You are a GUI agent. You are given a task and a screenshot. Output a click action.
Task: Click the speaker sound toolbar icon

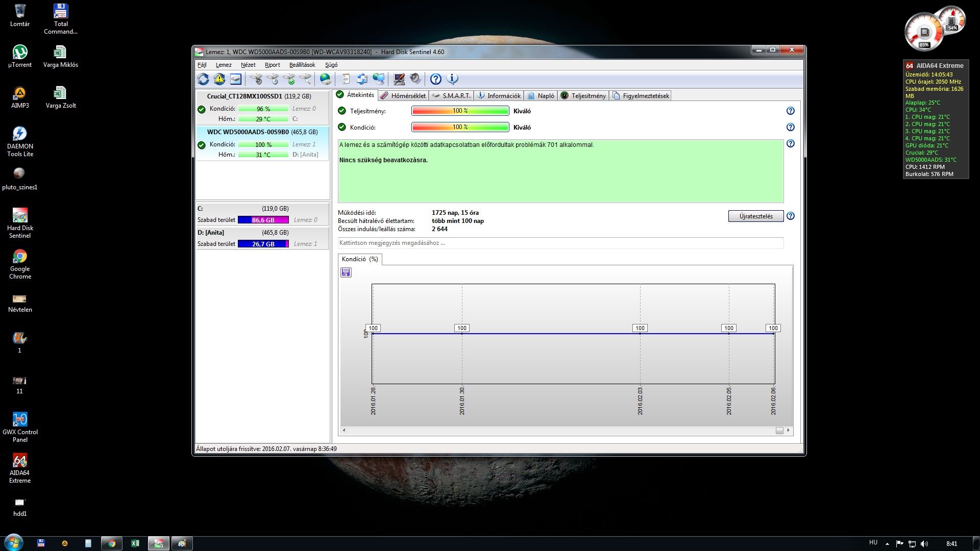(x=415, y=79)
